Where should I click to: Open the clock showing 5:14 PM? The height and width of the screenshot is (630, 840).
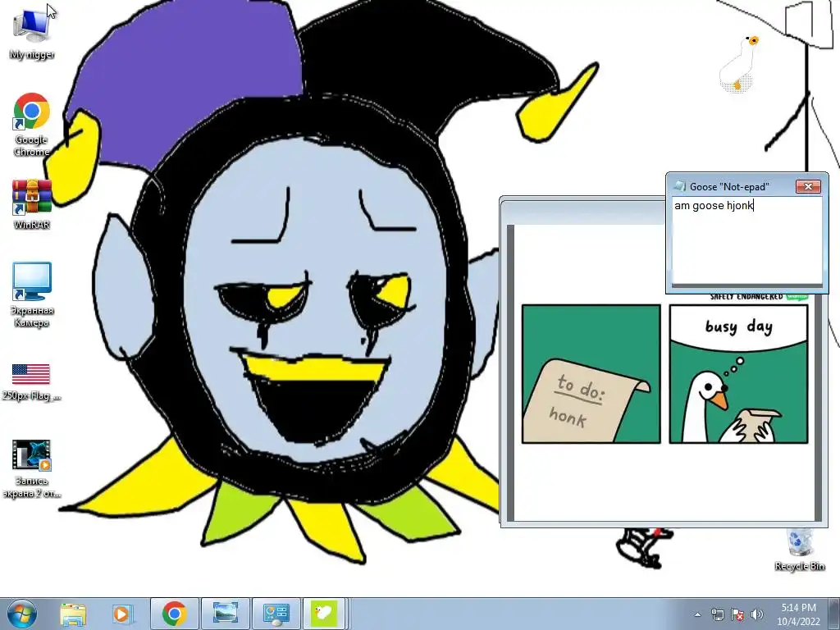[798, 614]
